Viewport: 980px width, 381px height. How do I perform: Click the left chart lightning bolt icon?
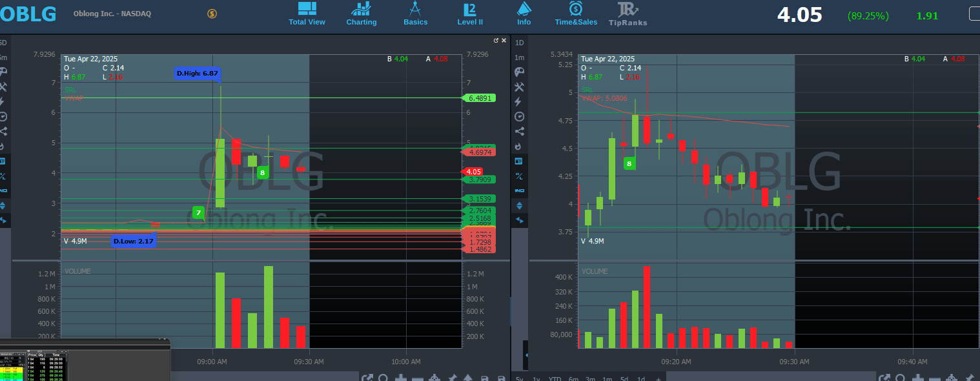(3, 102)
